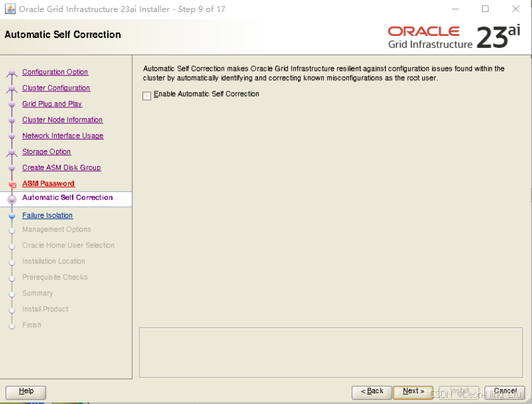Image resolution: width=532 pixels, height=404 pixels.
Task: Click the Configuration Option step marker
Action: (x=12, y=73)
